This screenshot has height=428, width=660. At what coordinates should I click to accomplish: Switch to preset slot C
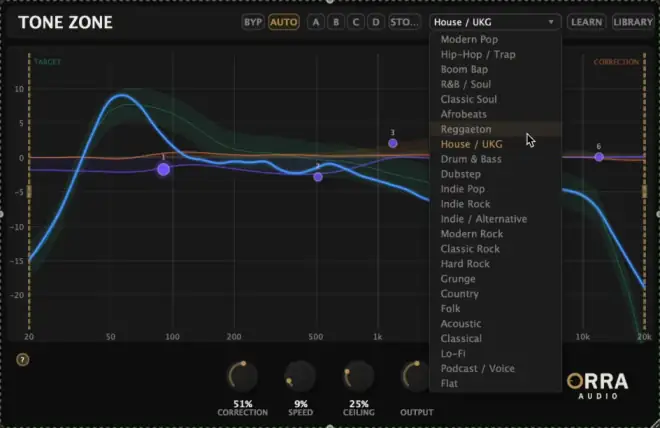(356, 22)
